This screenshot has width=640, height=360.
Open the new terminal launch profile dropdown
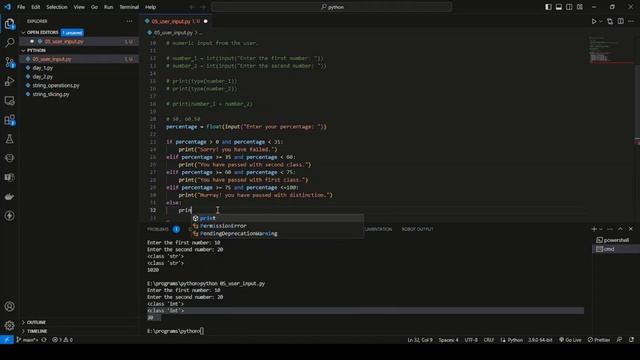[600, 229]
